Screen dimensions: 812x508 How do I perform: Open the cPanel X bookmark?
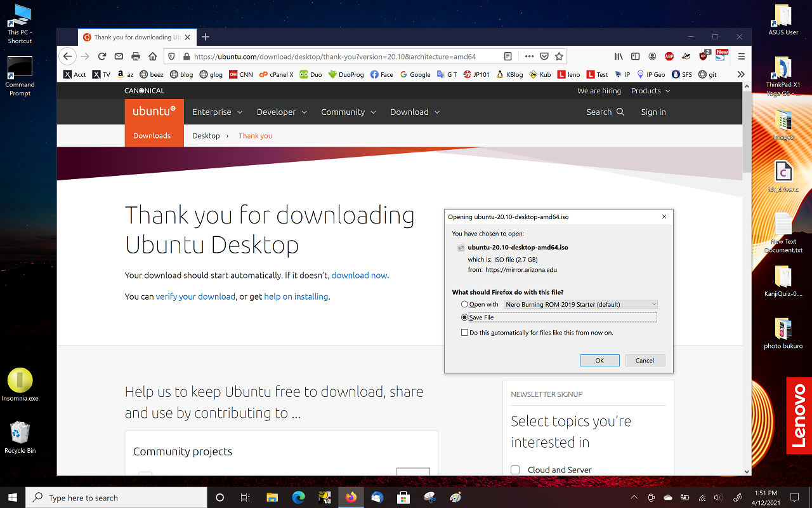tap(277, 74)
